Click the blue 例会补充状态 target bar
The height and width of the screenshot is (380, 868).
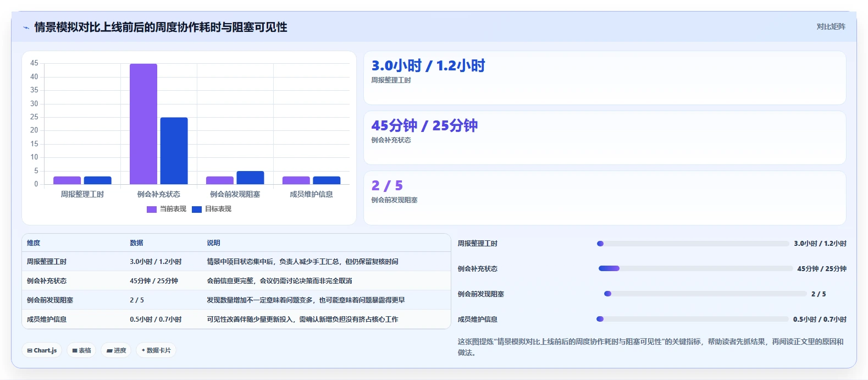point(174,151)
